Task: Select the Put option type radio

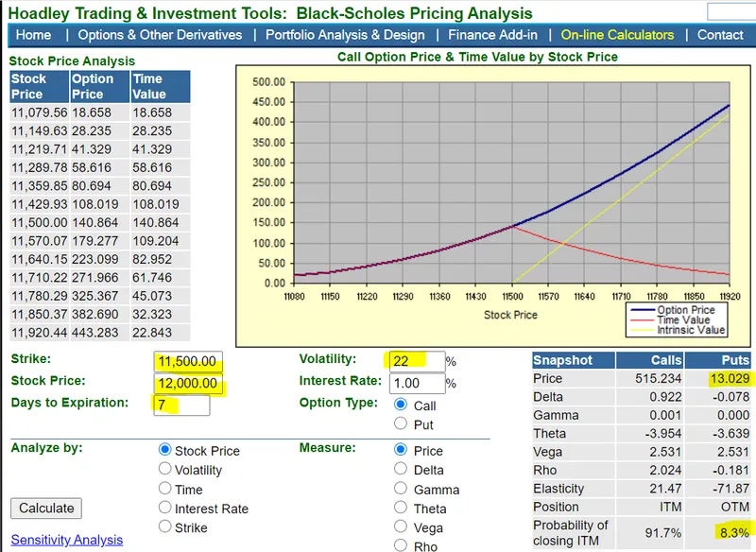Action: coord(400,423)
